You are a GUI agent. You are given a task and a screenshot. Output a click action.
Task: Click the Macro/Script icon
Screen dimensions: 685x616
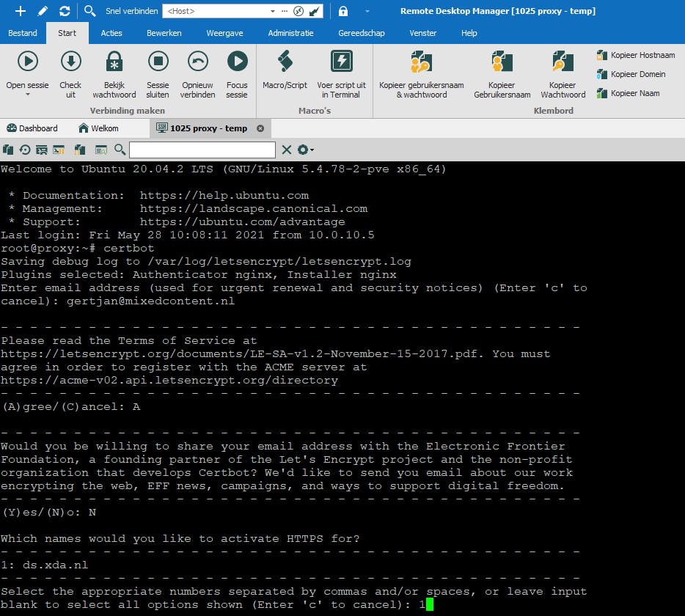pos(285,61)
